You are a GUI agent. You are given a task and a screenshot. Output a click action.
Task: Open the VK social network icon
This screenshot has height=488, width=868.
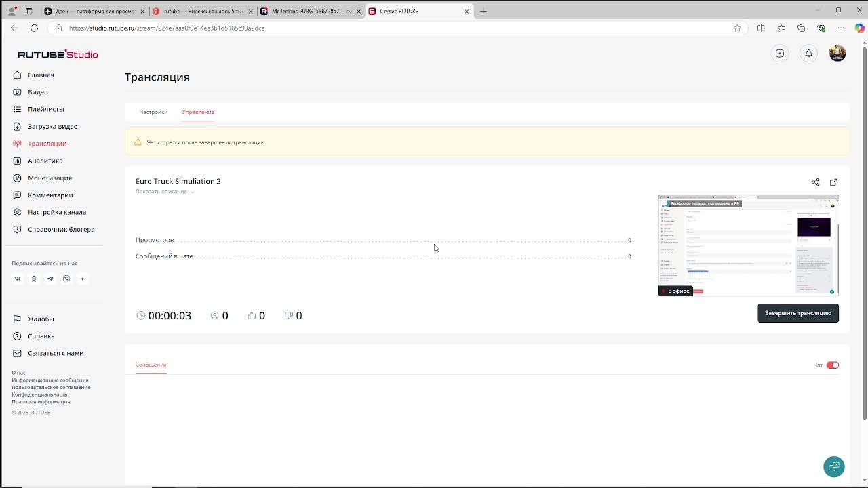[18, 279]
